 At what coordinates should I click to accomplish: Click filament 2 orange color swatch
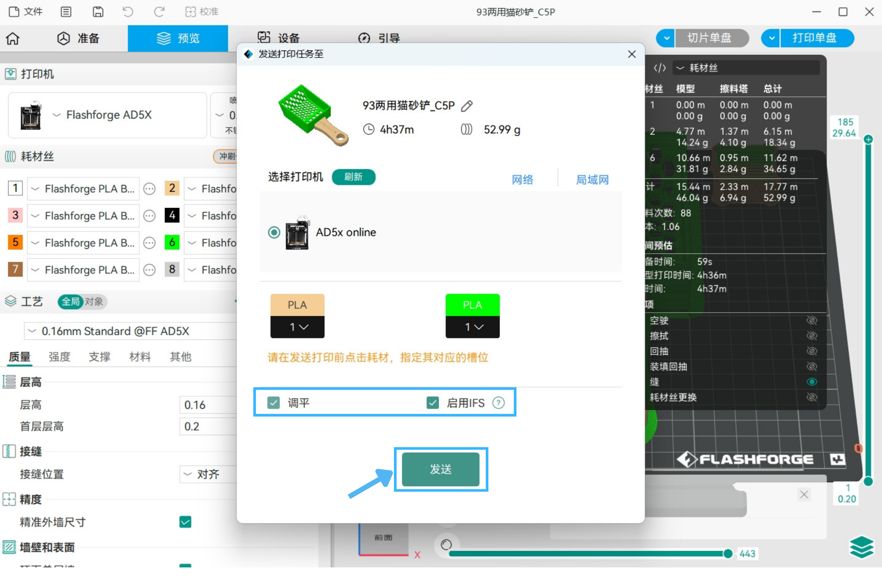pos(172,188)
